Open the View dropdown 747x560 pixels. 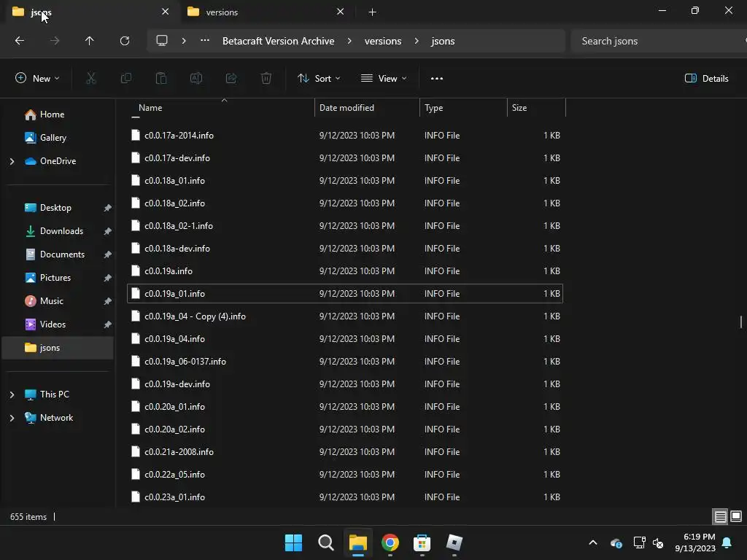click(384, 79)
